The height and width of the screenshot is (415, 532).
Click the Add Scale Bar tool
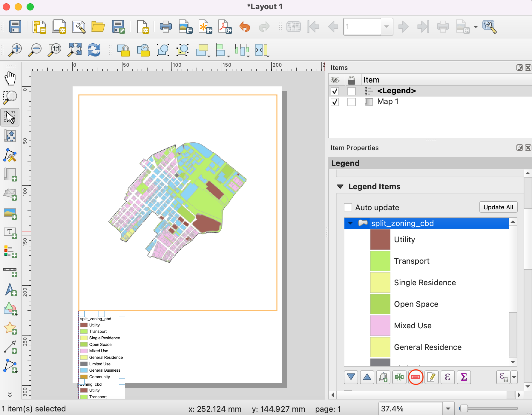coord(10,271)
